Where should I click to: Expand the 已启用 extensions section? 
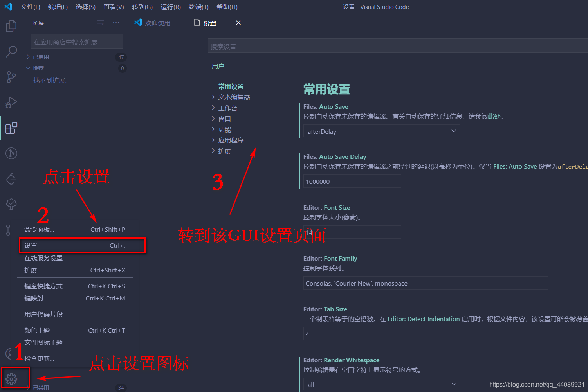[x=41, y=57]
